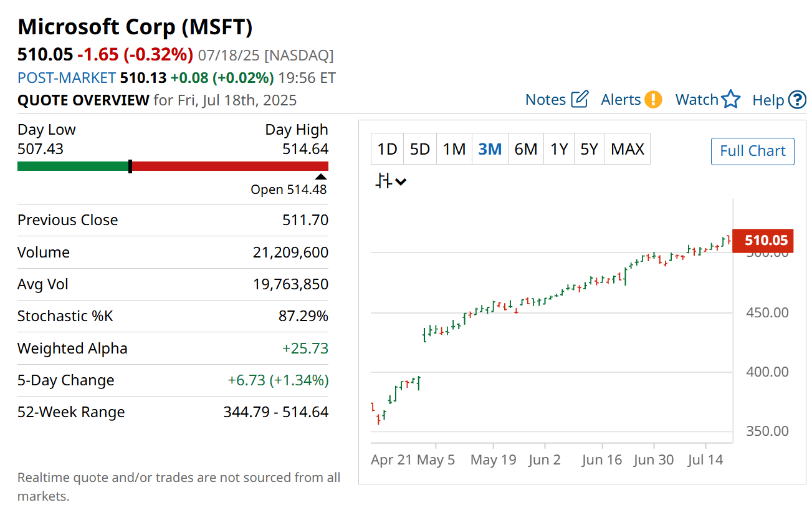Viewport: 812px width, 510px height.
Task: Click the POST-MARKET label
Action: pyautogui.click(x=67, y=78)
